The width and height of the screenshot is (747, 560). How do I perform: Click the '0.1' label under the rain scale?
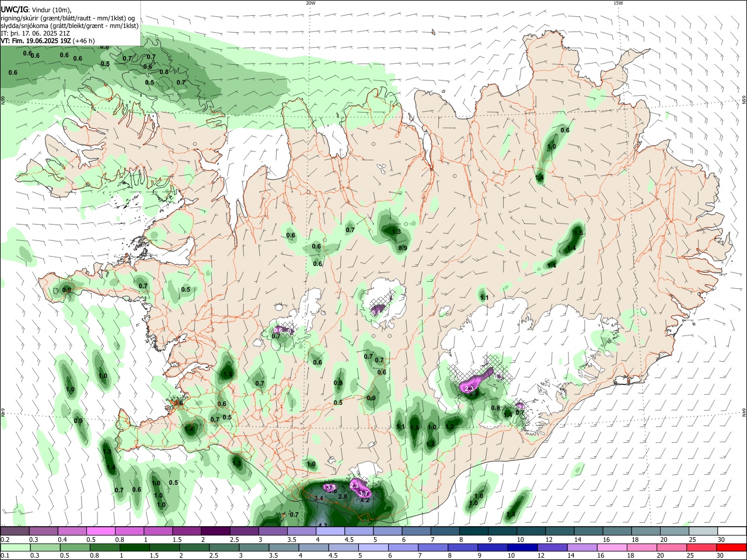tap(5, 555)
